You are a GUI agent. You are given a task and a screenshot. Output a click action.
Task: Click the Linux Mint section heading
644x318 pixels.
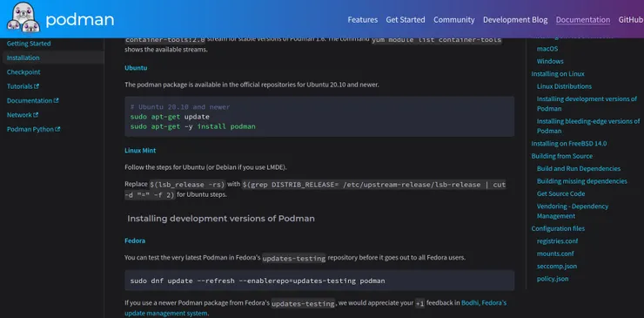[140, 151]
